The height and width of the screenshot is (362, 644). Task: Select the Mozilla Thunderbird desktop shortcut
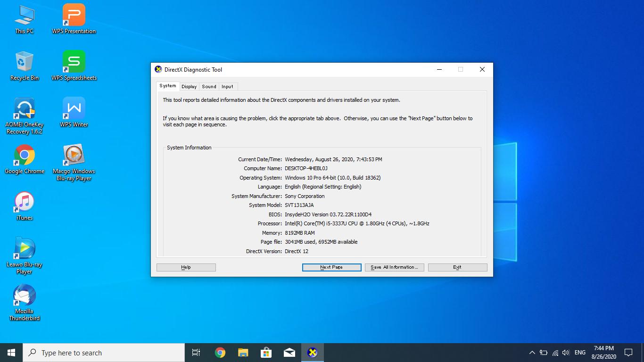point(24,303)
